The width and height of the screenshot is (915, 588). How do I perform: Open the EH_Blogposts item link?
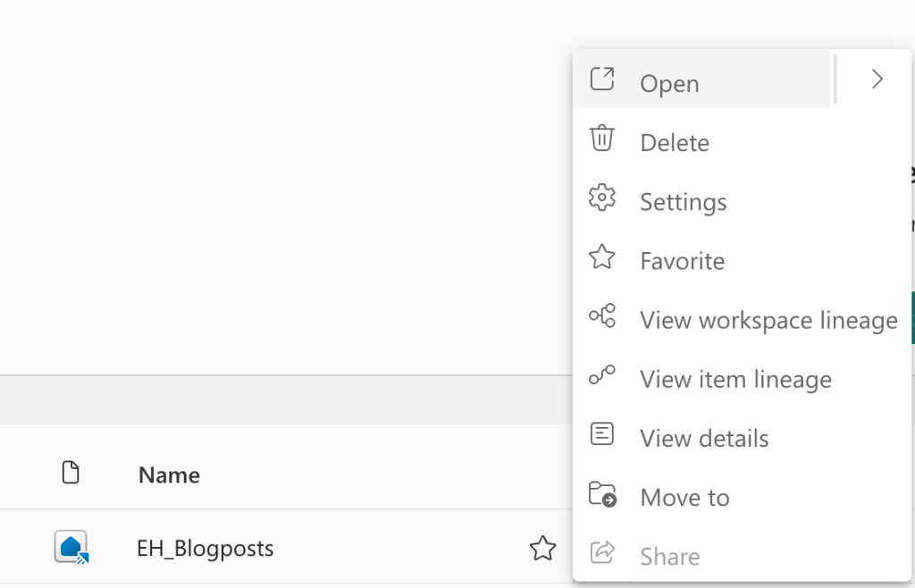(205, 548)
